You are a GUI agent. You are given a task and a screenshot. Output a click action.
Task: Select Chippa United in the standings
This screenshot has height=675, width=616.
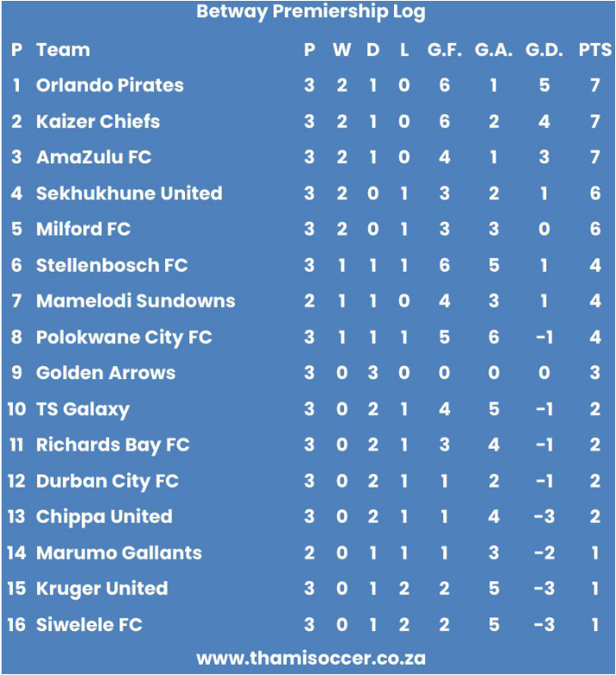[104, 517]
